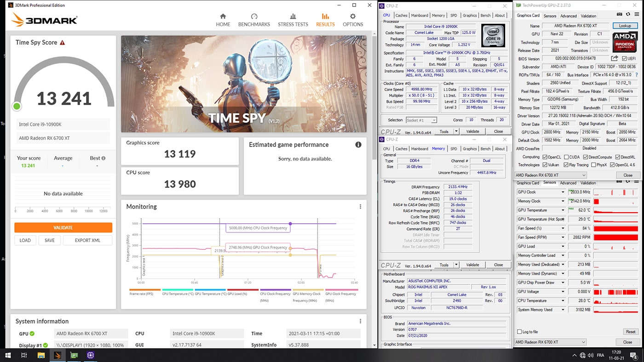Expand the Fan Speed (RPM) sensor dropdown
644x362 pixels.
(x=563, y=237)
